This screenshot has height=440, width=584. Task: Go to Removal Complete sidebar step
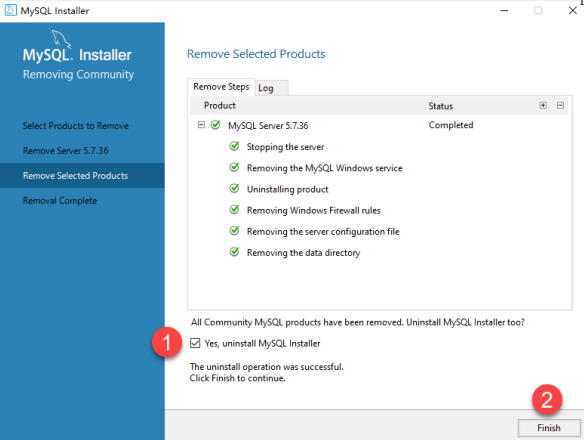(60, 201)
